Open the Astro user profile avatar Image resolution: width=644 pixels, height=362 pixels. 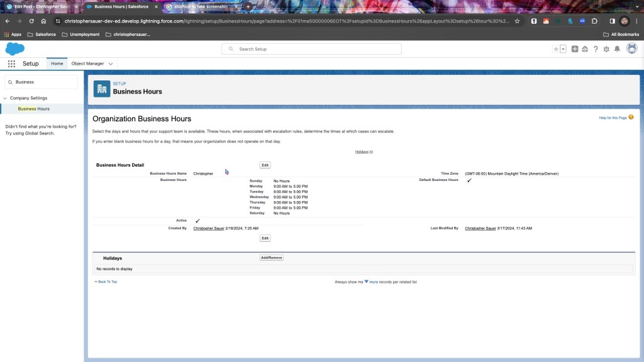tap(631, 48)
